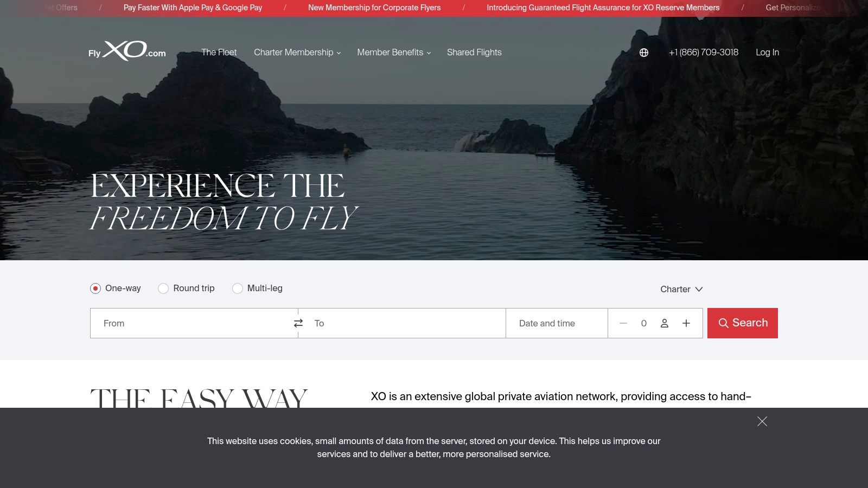
Task: Focus the To destination input field
Action: coord(402,323)
